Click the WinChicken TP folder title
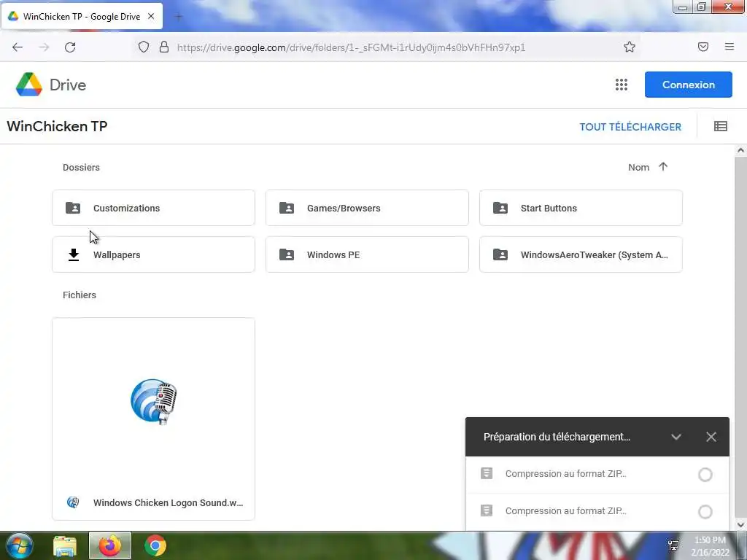The image size is (747, 560). [x=57, y=126]
